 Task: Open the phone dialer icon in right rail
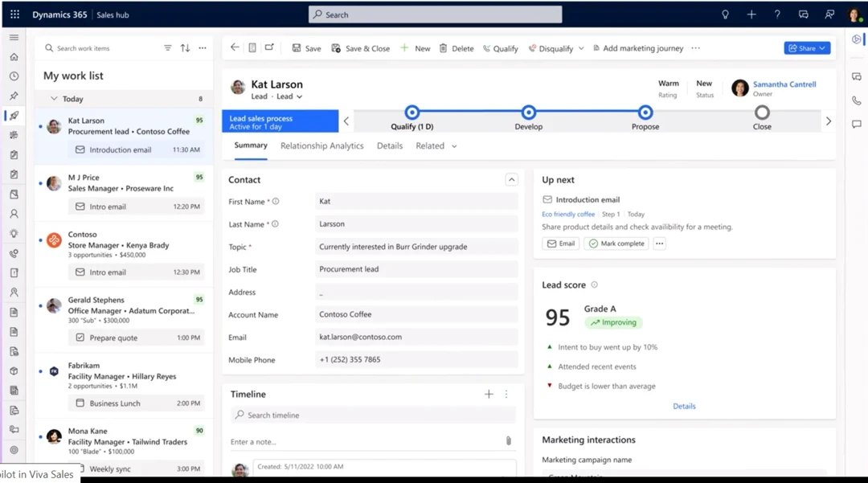pyautogui.click(x=856, y=100)
